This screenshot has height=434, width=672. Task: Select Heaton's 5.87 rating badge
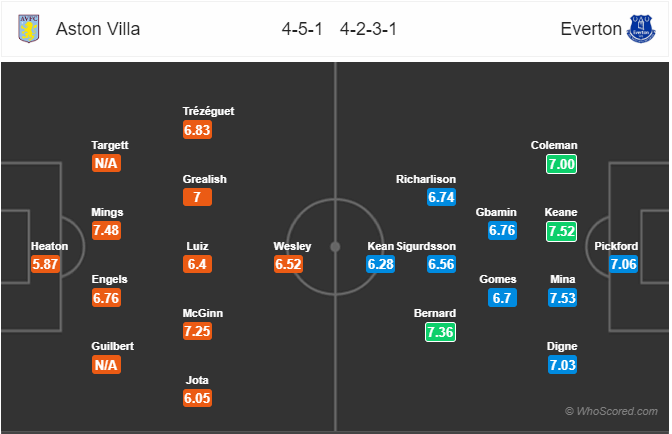pos(45,264)
